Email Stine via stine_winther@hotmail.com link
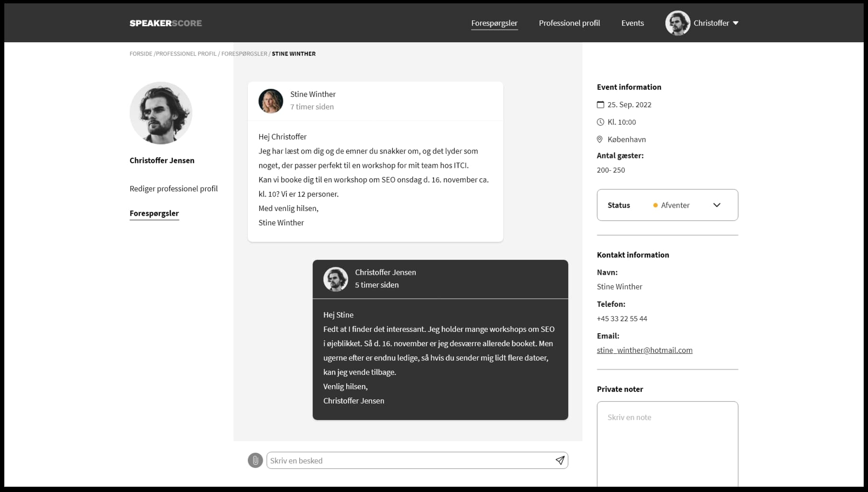This screenshot has height=492, width=868. tap(645, 350)
